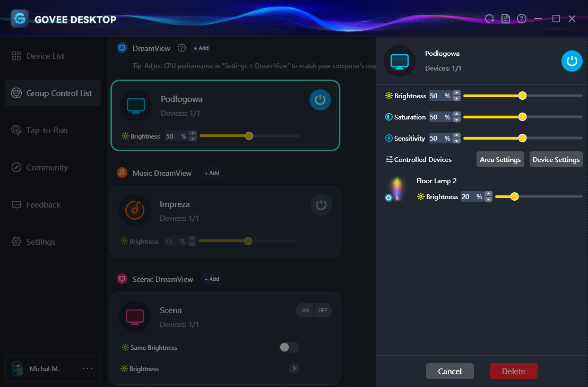Click the Floor Lamp 2 brightness value field
The image size is (588, 387).
pos(472,196)
